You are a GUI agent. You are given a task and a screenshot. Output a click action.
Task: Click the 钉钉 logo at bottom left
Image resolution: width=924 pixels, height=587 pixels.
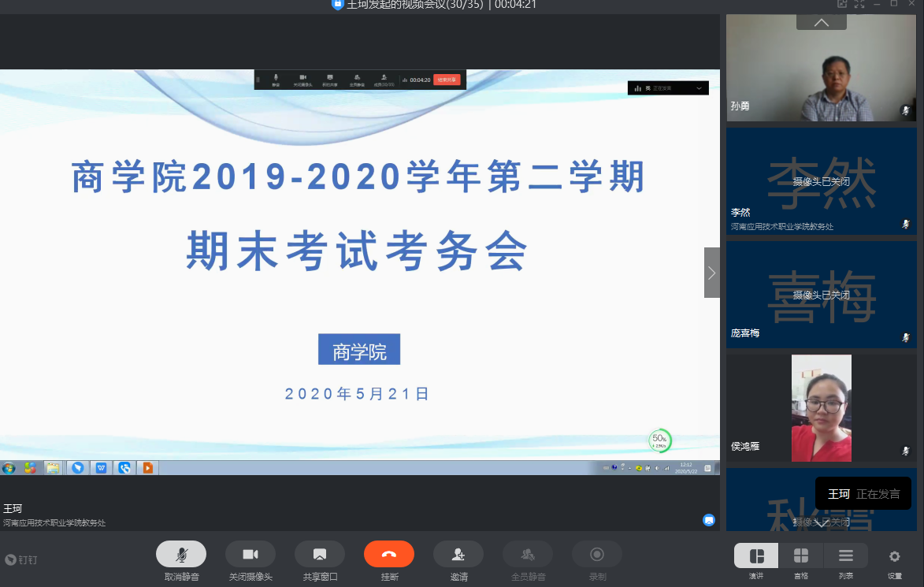(x=21, y=559)
